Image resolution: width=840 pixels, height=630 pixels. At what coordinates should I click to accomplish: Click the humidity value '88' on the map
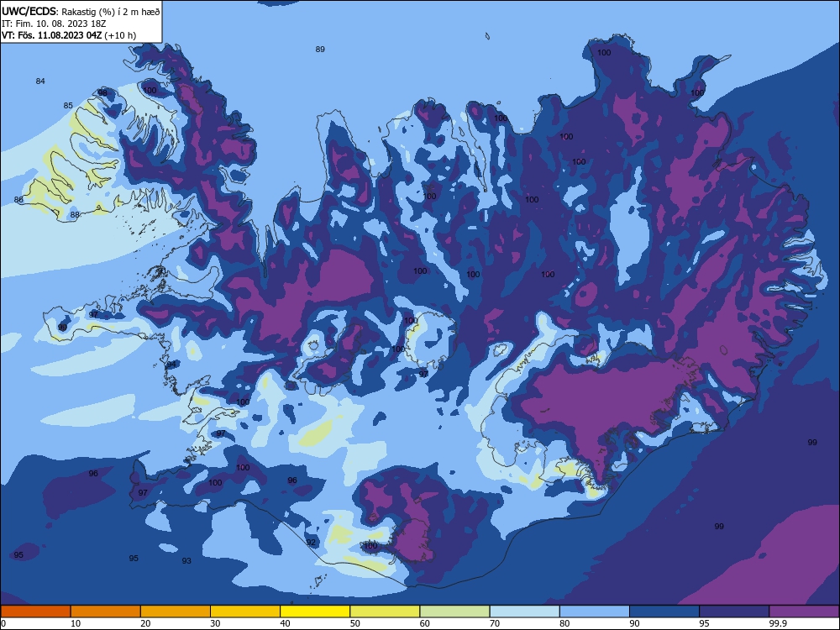click(75, 215)
